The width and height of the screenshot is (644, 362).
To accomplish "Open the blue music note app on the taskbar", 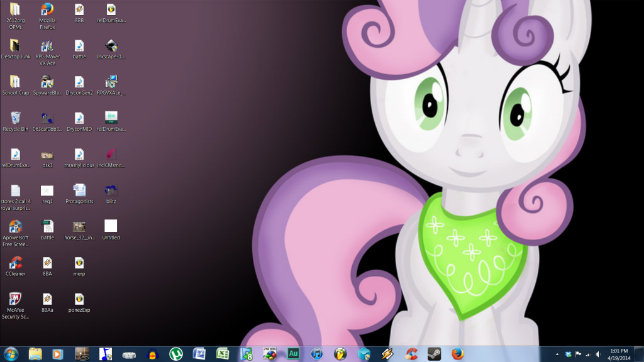I will pos(106,354).
